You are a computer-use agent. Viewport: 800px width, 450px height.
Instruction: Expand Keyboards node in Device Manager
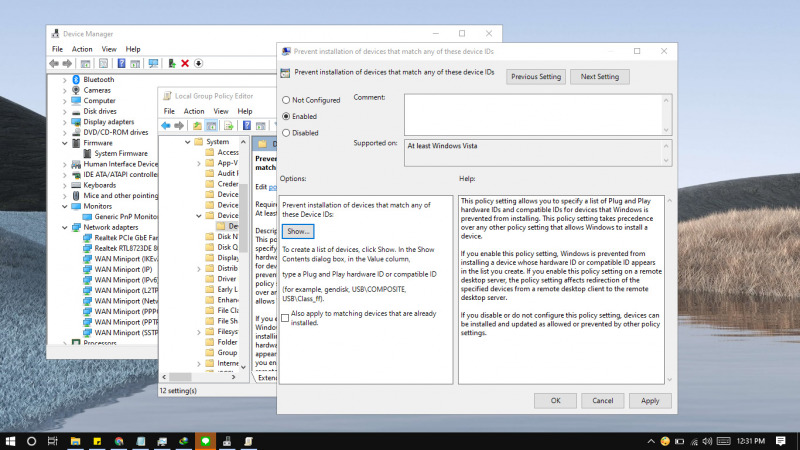[65, 185]
